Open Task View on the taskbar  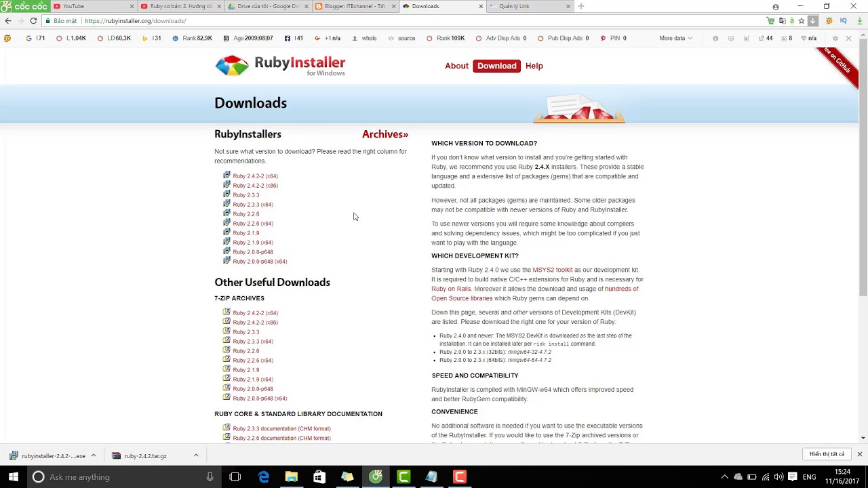coord(235,477)
